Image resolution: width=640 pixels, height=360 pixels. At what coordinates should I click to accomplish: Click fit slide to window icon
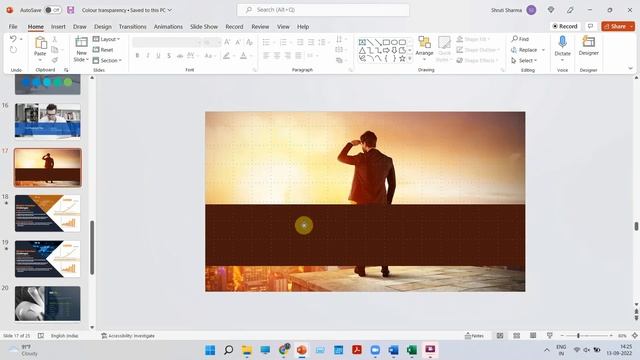pyautogui.click(x=635, y=336)
